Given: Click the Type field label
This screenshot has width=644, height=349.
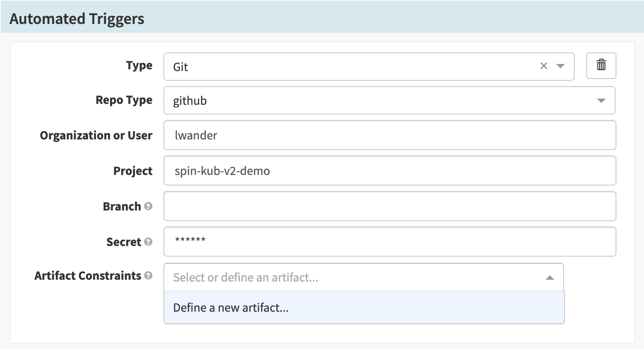Looking at the screenshot, I should pos(139,65).
